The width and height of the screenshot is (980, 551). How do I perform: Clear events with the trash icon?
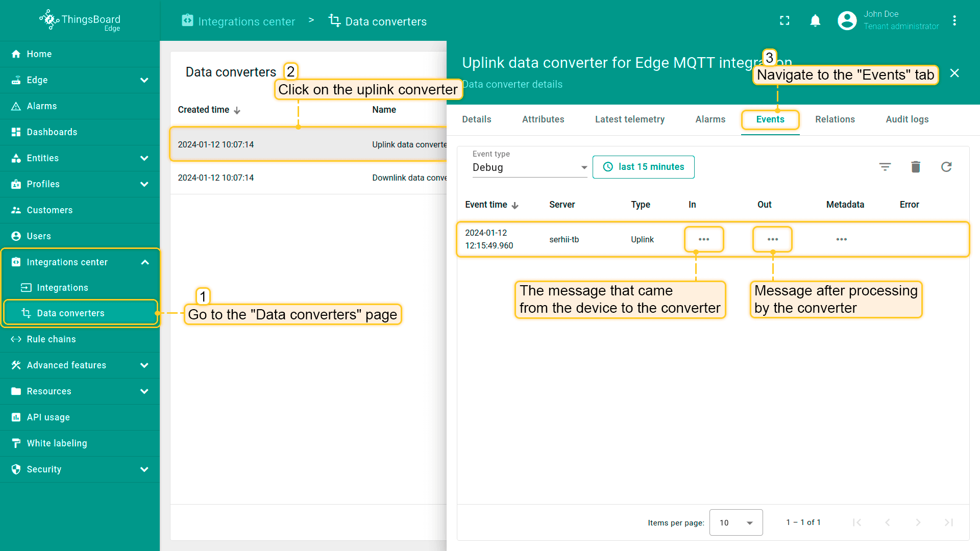point(915,167)
